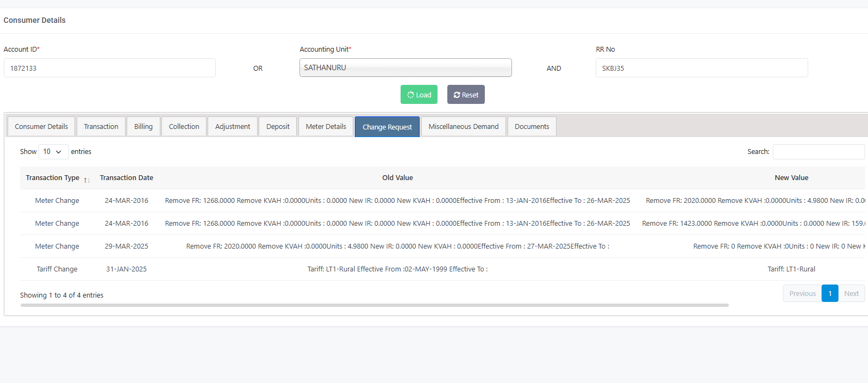868x383 pixels.
Task: Open the Billing tab
Action: point(143,126)
